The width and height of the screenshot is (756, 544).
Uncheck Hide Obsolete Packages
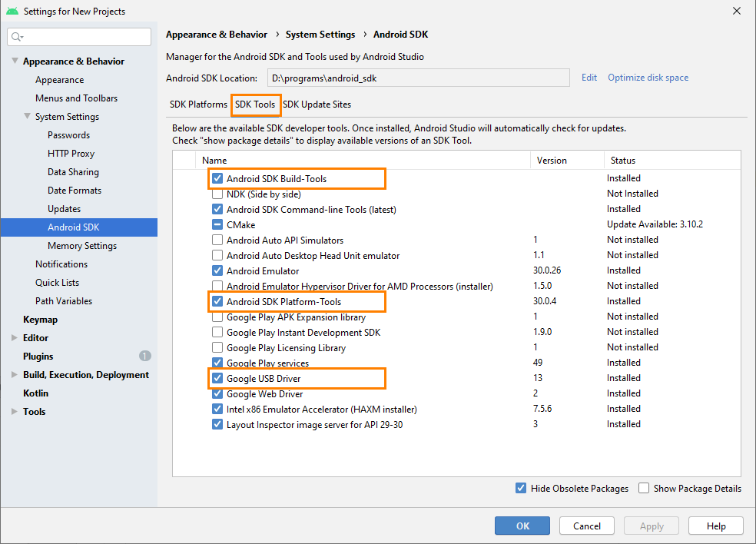[x=521, y=488]
